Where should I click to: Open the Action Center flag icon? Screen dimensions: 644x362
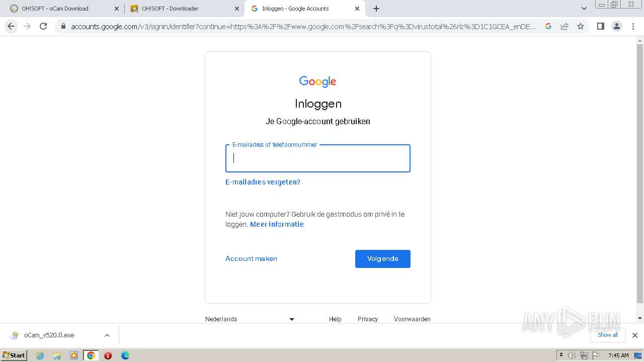coord(595,355)
